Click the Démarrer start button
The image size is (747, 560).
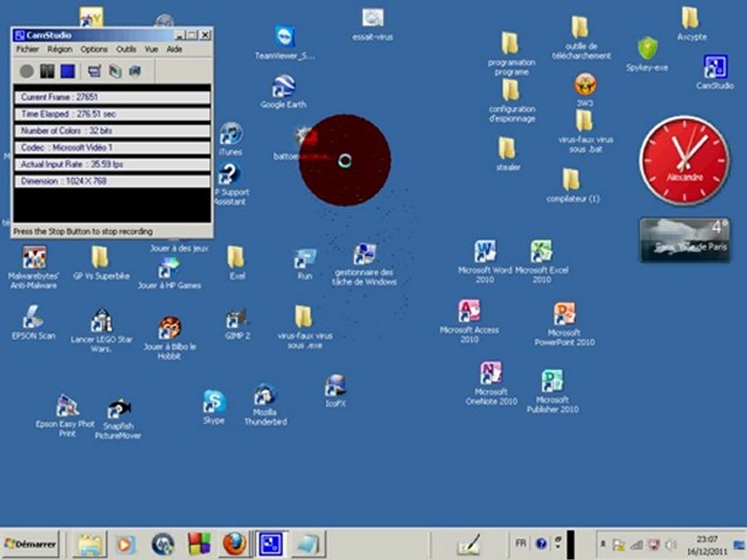point(31,544)
